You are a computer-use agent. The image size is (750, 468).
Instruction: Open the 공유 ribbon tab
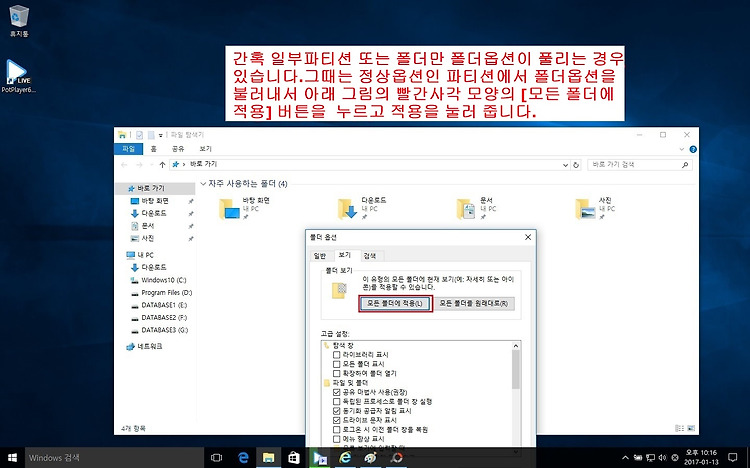[178, 149]
